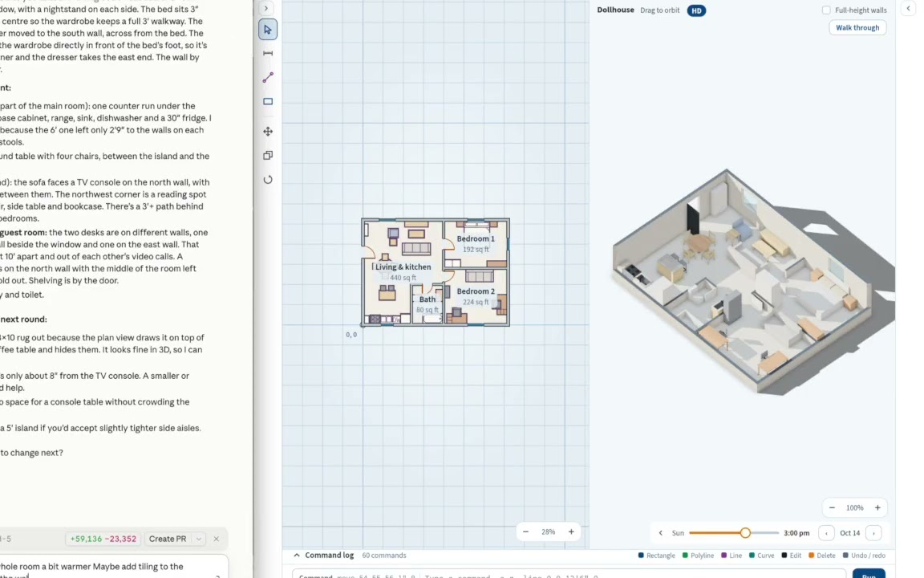Zoom out the floor plan canvas
The width and height of the screenshot is (924, 578).
pyautogui.click(x=525, y=532)
